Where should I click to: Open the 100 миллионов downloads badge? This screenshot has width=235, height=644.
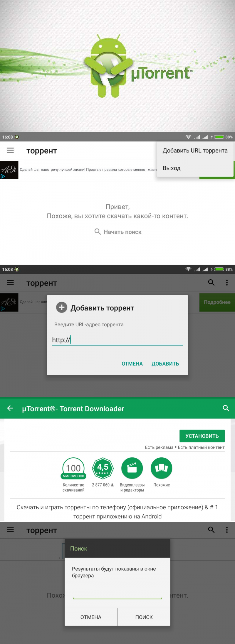point(73,468)
